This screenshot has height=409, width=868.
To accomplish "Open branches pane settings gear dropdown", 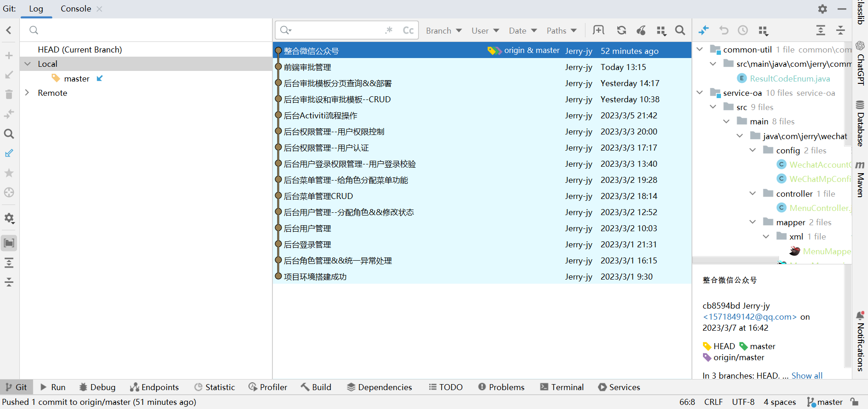I will click(9, 218).
